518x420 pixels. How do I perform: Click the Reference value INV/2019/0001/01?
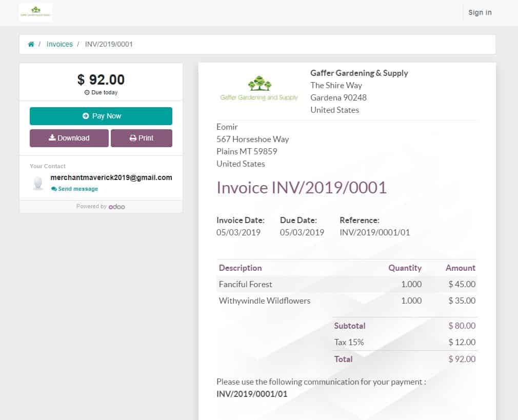pos(374,232)
